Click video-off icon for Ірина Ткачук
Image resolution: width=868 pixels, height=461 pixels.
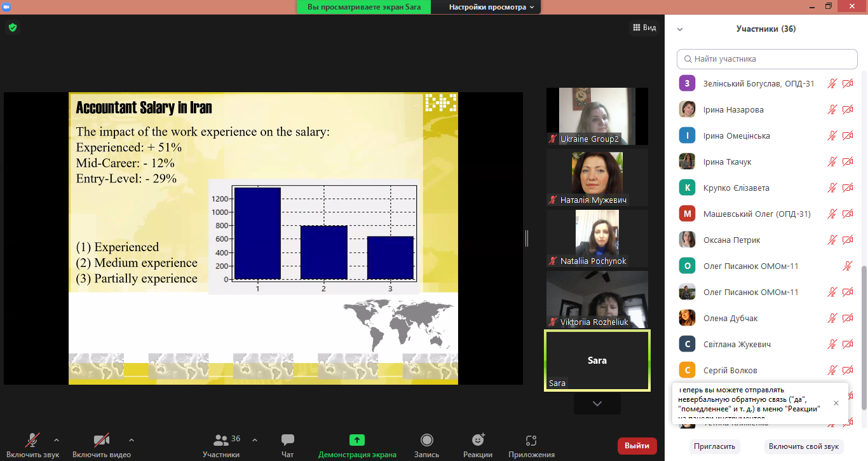click(848, 162)
